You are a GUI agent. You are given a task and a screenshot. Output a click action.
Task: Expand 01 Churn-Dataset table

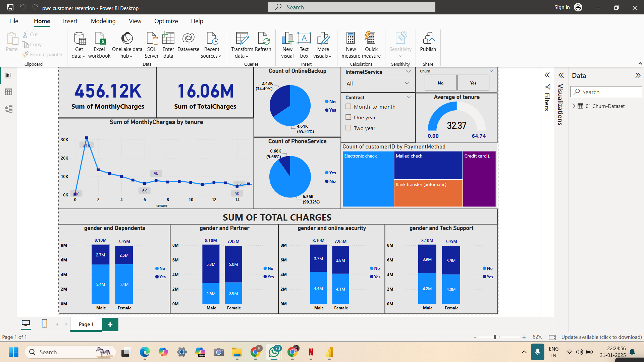pyautogui.click(x=574, y=106)
